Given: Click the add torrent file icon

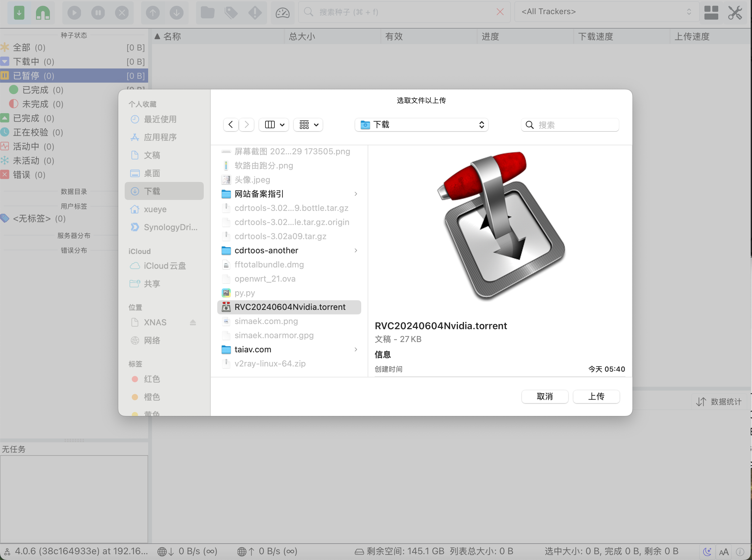Looking at the screenshot, I should pyautogui.click(x=19, y=13).
